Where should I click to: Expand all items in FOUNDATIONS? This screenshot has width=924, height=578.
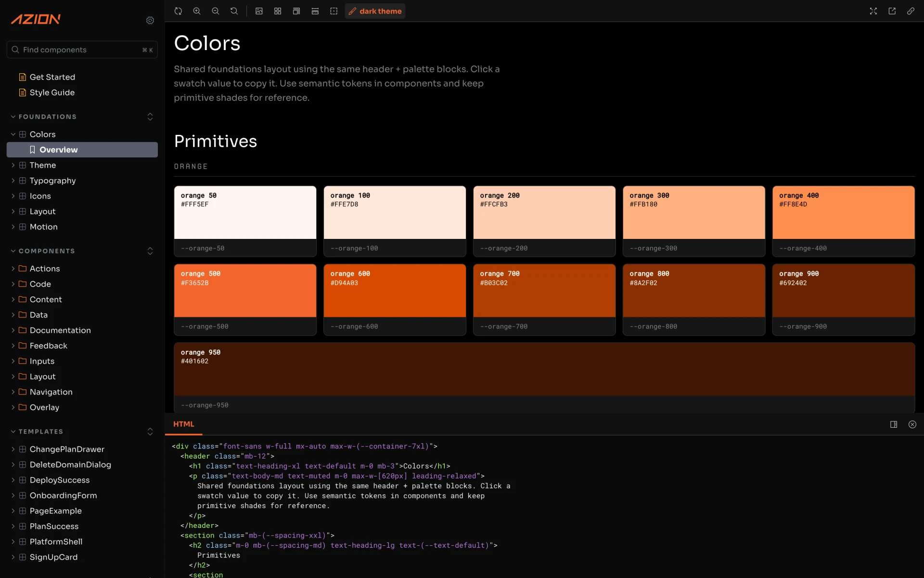coord(150,117)
